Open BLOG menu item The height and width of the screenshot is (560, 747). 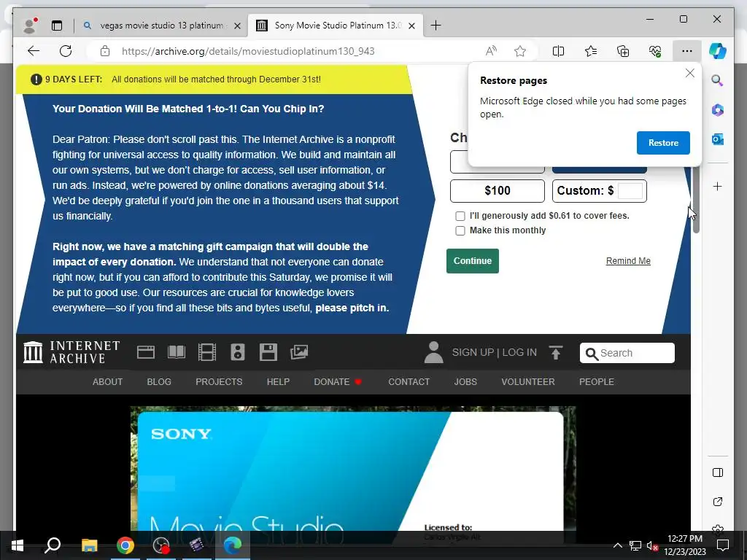[x=159, y=382]
